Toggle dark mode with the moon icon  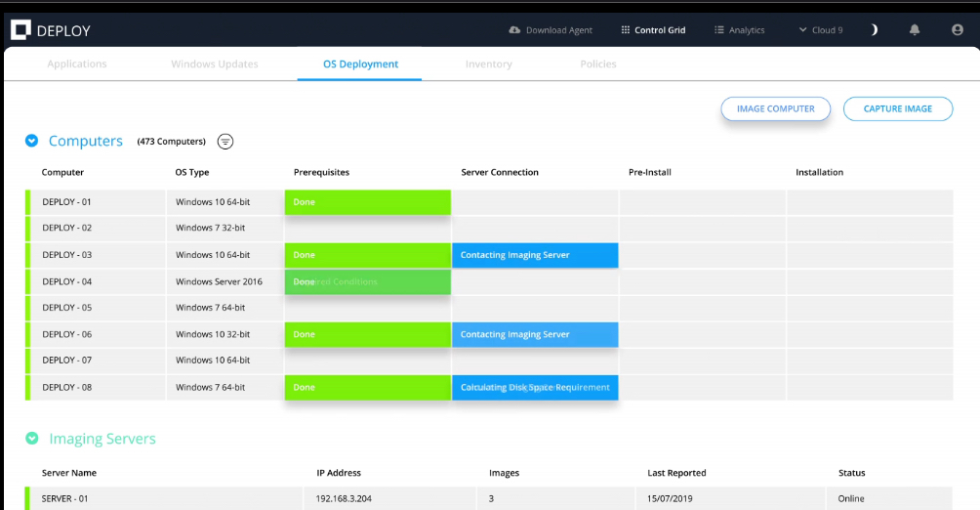coord(875,30)
